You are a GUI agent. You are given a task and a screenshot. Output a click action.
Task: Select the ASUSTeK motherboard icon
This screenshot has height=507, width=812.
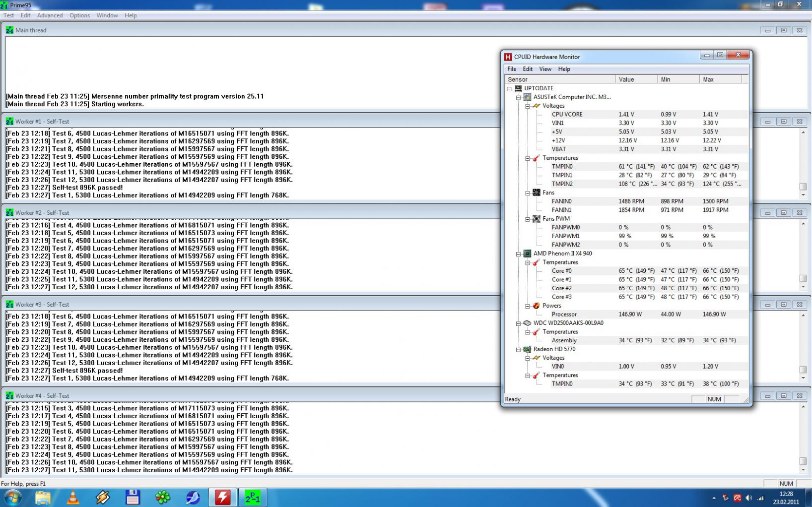click(x=527, y=97)
